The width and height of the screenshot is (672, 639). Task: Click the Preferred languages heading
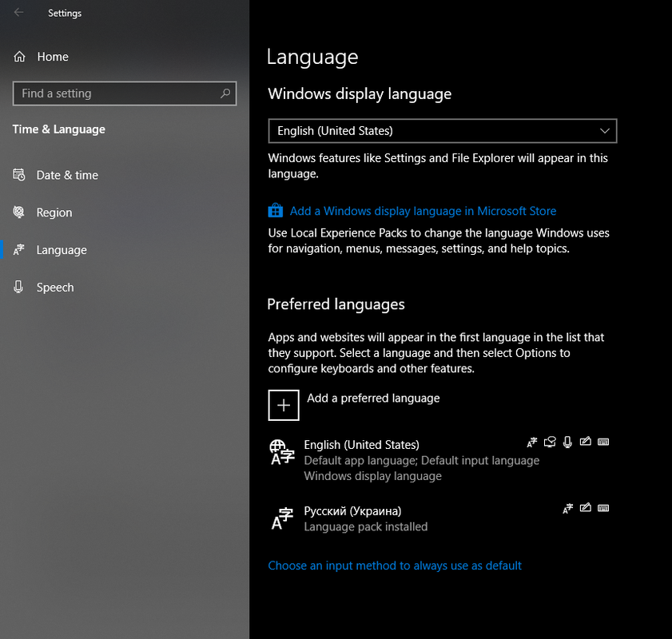[336, 304]
